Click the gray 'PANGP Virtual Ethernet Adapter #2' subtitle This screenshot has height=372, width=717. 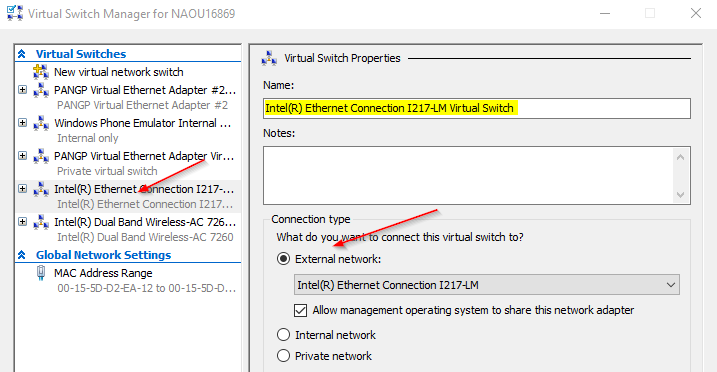(x=142, y=105)
